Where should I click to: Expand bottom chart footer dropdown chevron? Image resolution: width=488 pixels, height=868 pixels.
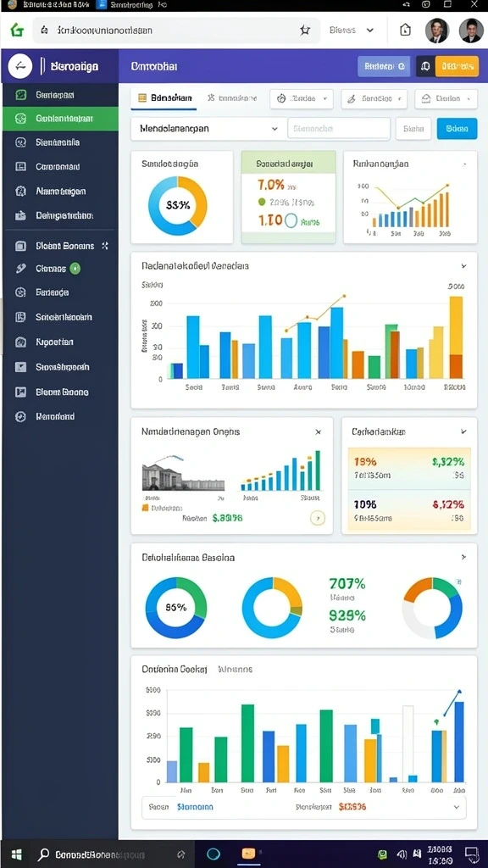tap(457, 807)
